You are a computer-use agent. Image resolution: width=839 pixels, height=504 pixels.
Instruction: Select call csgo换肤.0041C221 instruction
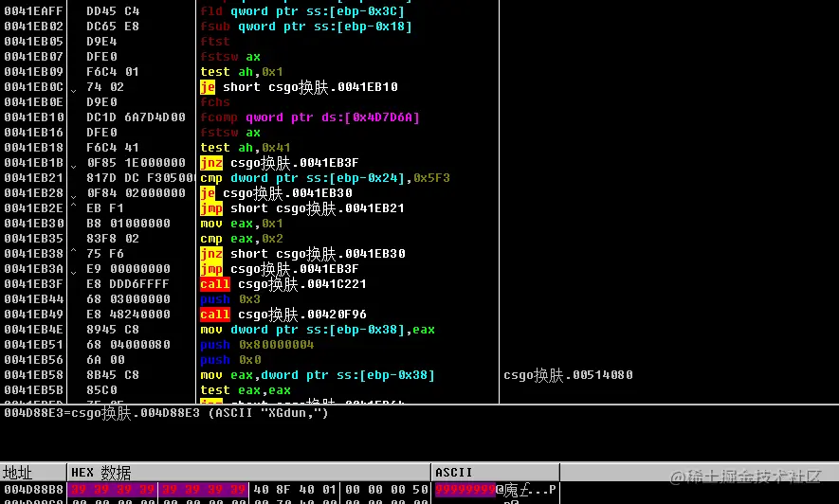[283, 284]
